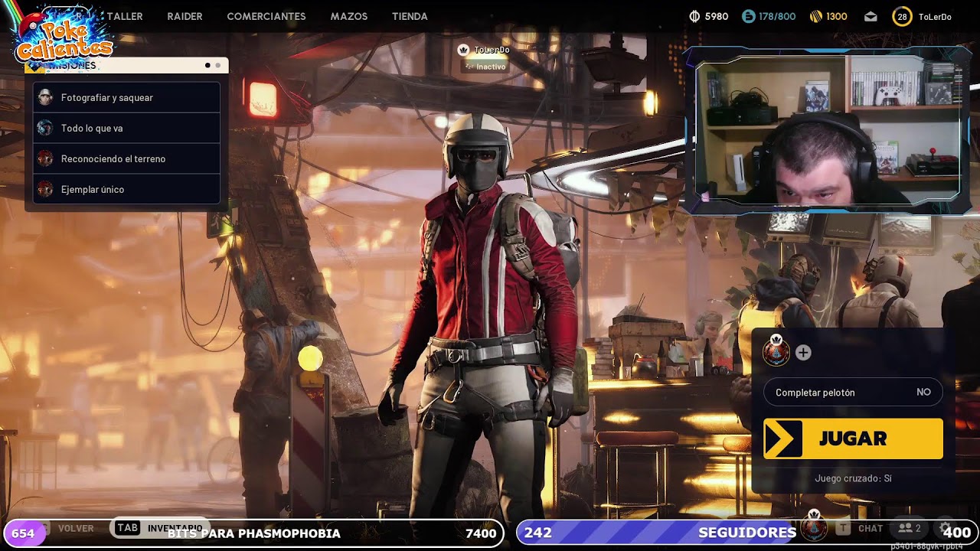Click the coin currency icon beside 5980
The height and width of the screenshot is (551, 980).
(694, 16)
